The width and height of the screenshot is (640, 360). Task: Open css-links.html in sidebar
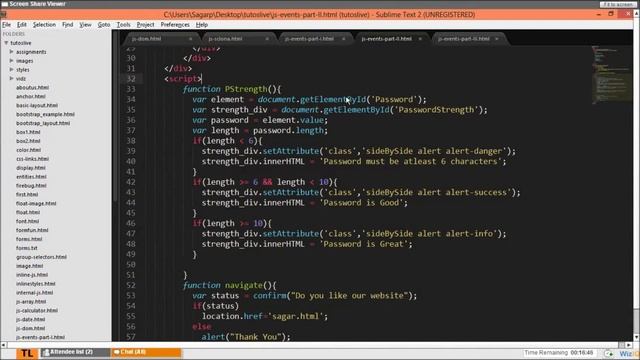click(x=32, y=159)
